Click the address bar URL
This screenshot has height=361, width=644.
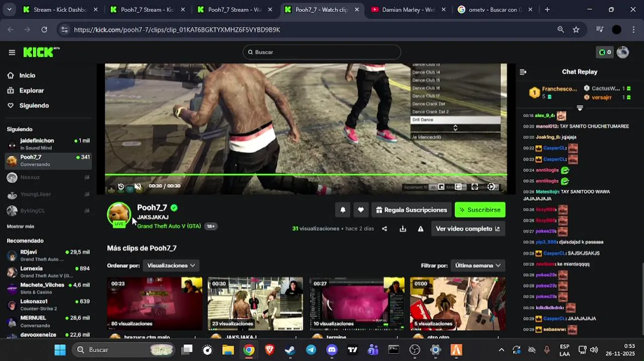click(x=177, y=30)
